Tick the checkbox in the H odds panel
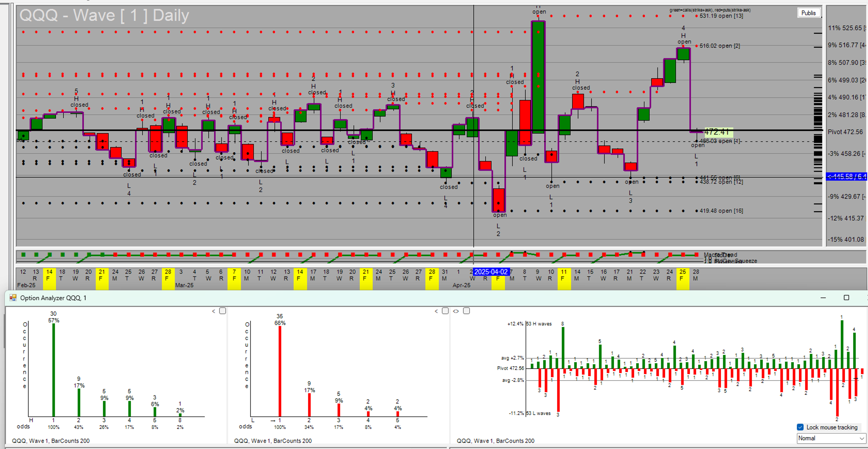Image resolution: width=868 pixels, height=449 pixels. point(223,311)
